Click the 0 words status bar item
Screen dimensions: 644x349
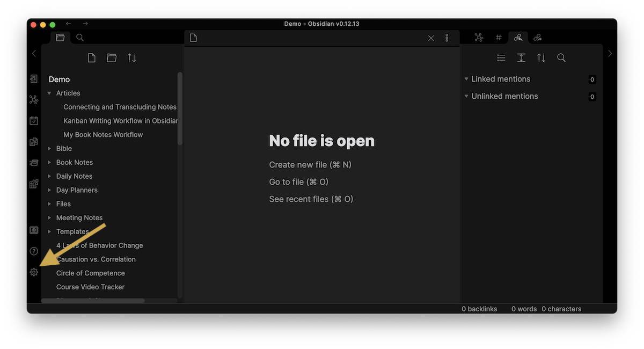coord(524,309)
